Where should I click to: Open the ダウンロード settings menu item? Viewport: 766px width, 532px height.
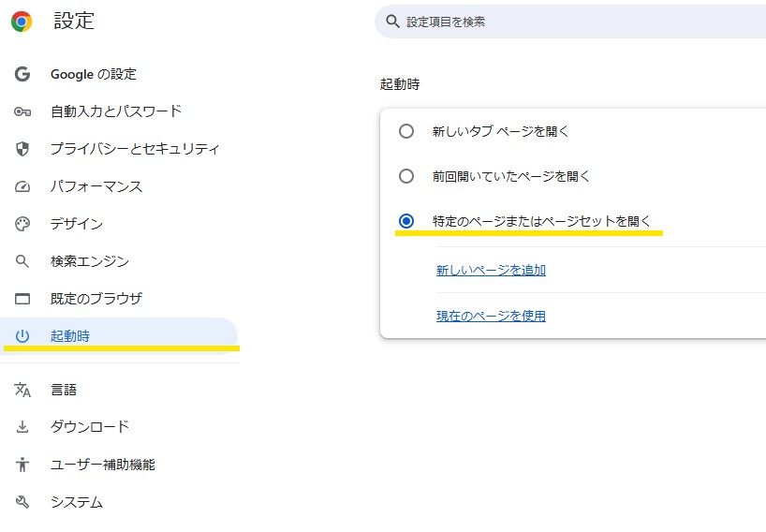point(90,427)
